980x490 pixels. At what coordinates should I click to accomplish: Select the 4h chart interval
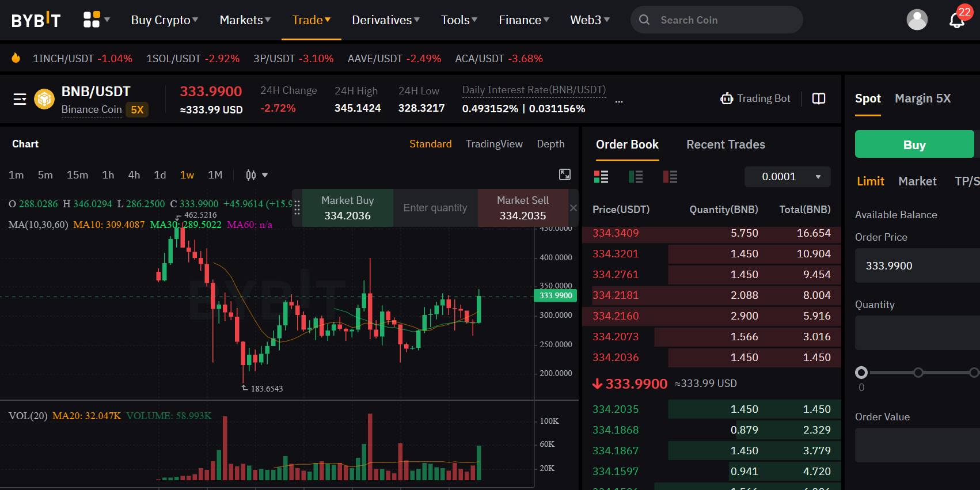[134, 175]
